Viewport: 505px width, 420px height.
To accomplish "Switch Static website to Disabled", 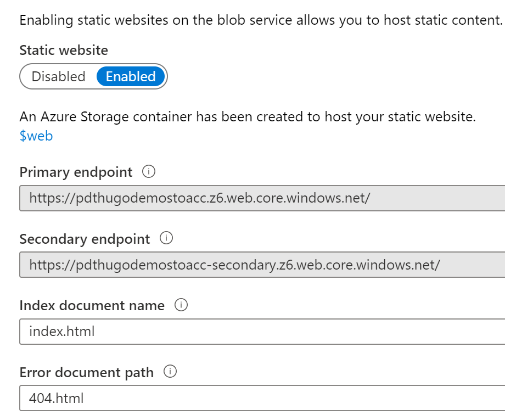I will [x=58, y=76].
